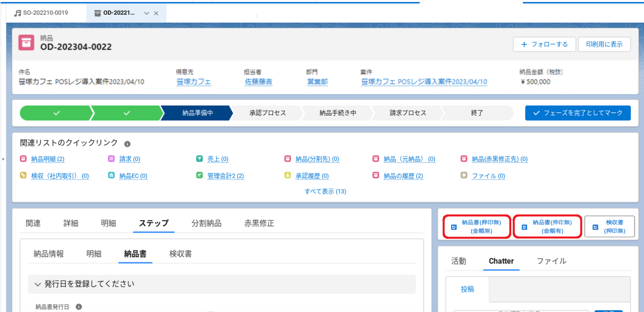The image size is (644, 312).
Task: Click 印刷用に表示 button
Action: [x=604, y=44]
